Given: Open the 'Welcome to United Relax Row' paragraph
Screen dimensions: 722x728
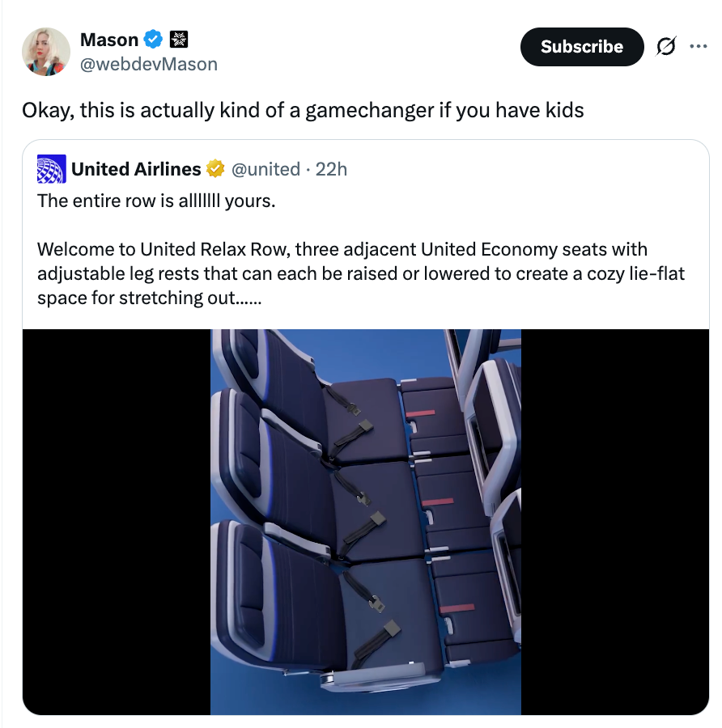Looking at the screenshot, I should (x=360, y=273).
